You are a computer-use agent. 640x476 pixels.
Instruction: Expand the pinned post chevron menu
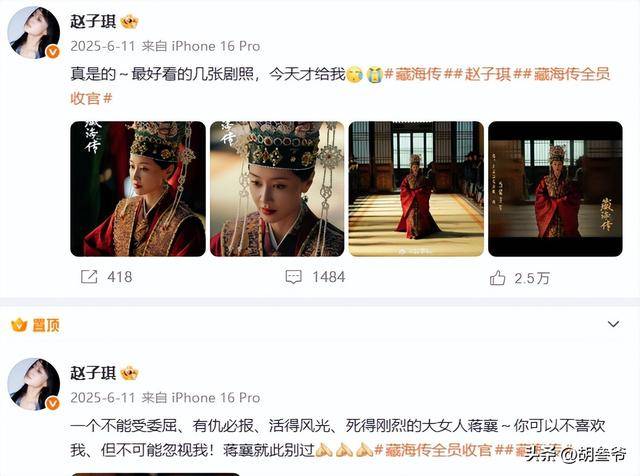613,324
